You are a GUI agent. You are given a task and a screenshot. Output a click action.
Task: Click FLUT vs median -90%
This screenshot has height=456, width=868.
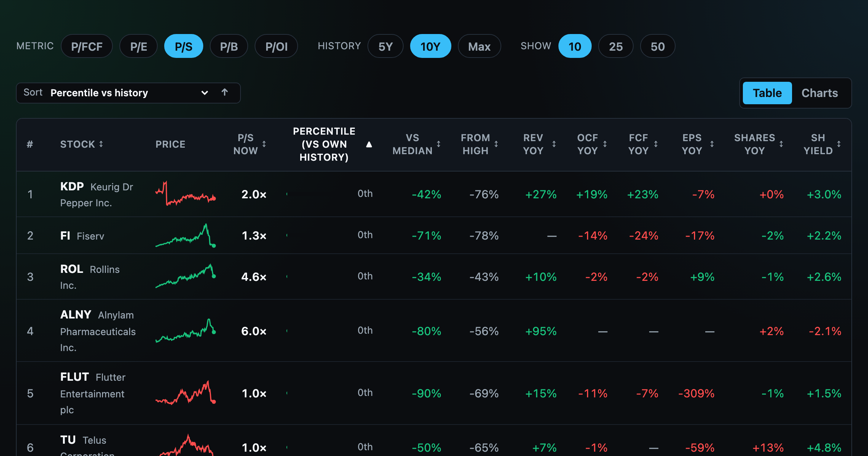point(426,393)
